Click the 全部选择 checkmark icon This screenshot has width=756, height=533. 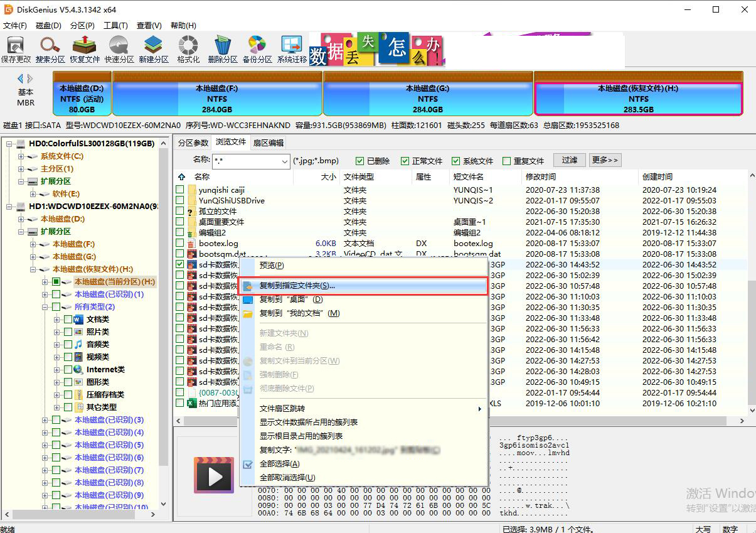pyautogui.click(x=248, y=464)
